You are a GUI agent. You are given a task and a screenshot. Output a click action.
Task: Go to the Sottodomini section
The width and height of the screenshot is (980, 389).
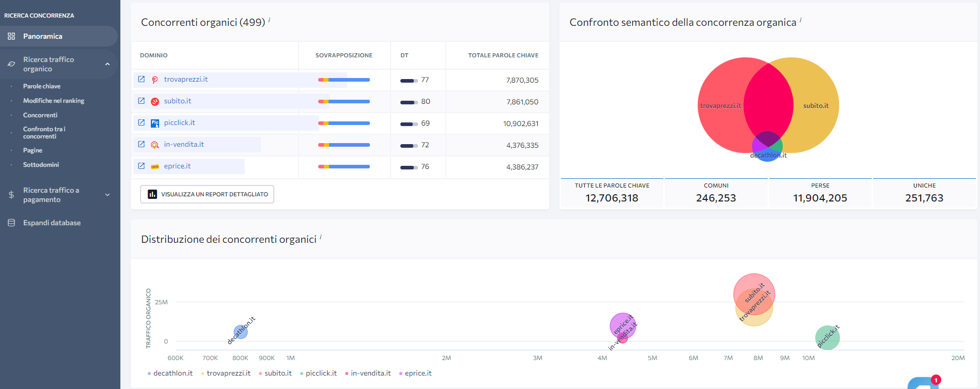click(41, 165)
